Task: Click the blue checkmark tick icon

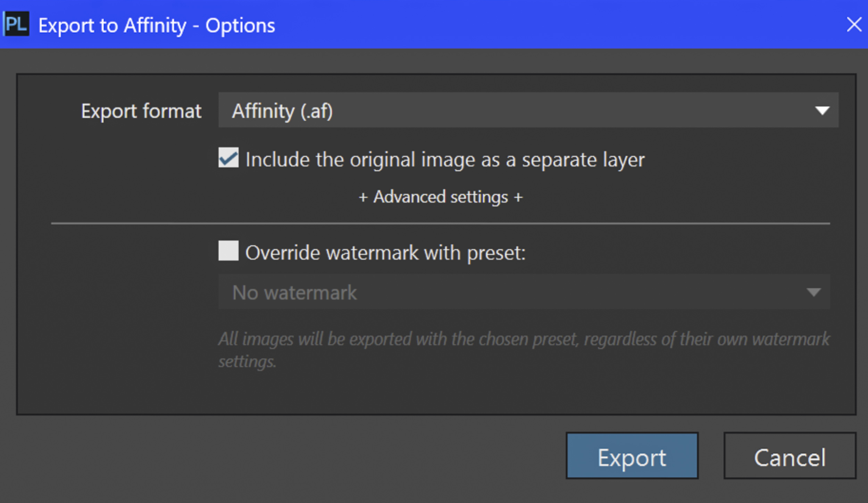Action: point(228,158)
